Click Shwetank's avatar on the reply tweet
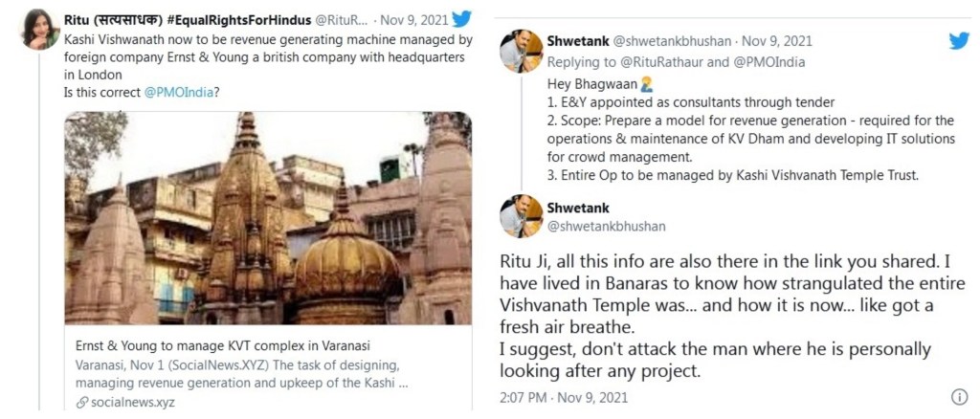This screenshot has height=419, width=980. [x=522, y=52]
